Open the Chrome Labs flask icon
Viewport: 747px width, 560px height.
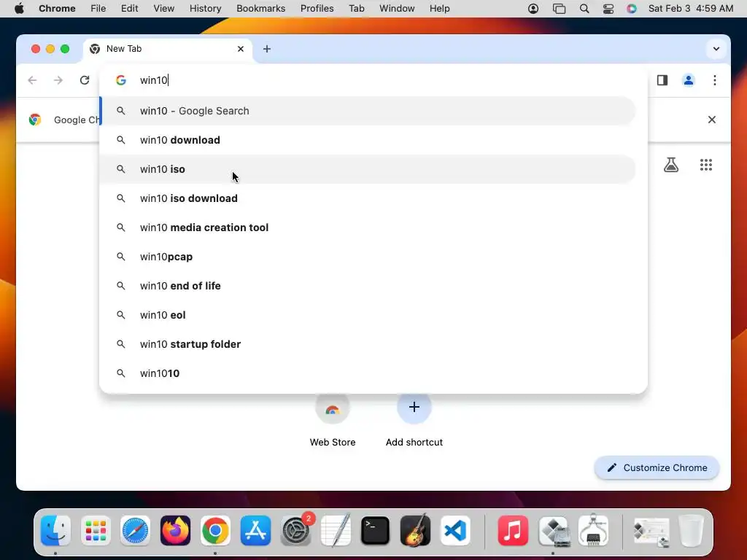click(671, 165)
